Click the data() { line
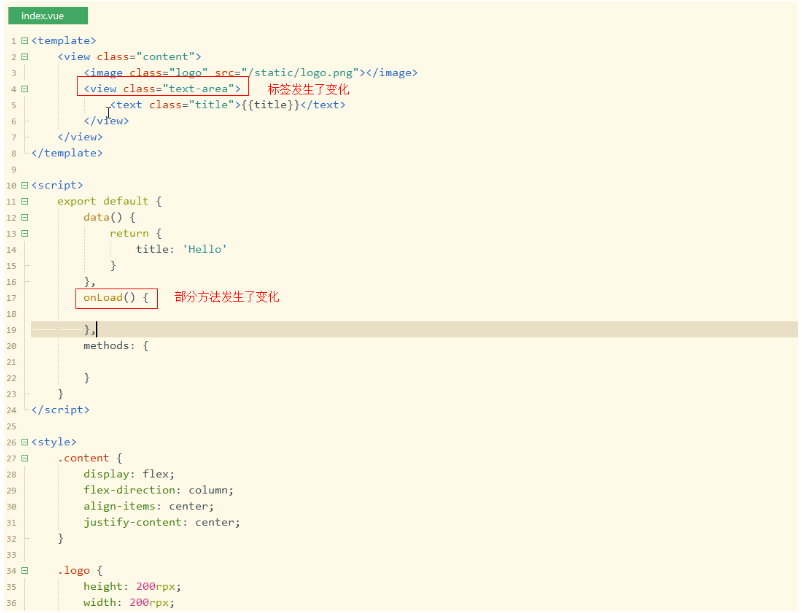The image size is (802, 613). pos(109,217)
